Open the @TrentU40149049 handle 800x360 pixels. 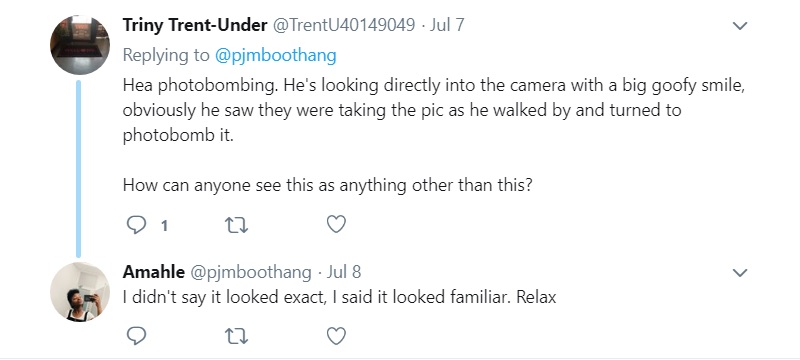(344, 25)
